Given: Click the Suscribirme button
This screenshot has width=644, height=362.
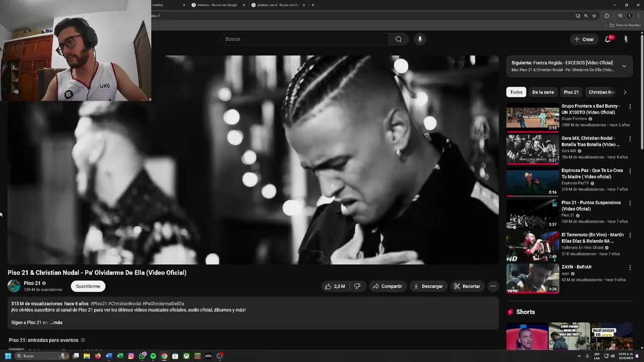Looking at the screenshot, I should pos(88,286).
